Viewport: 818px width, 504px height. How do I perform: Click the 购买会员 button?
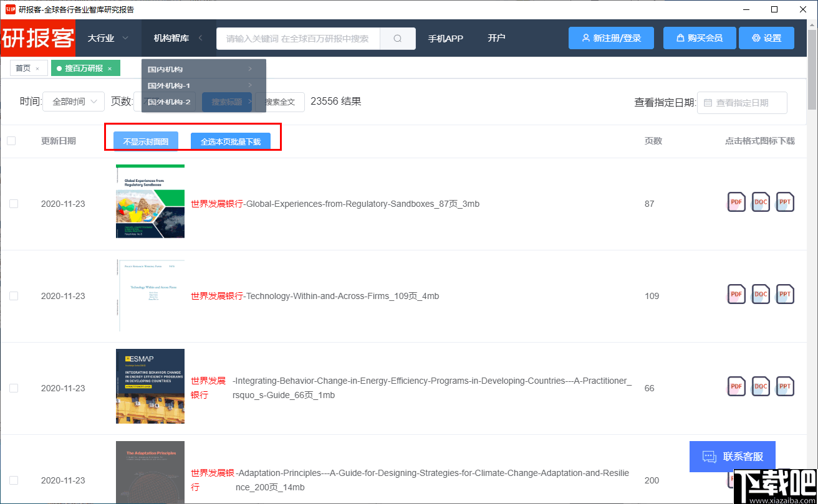pos(700,38)
